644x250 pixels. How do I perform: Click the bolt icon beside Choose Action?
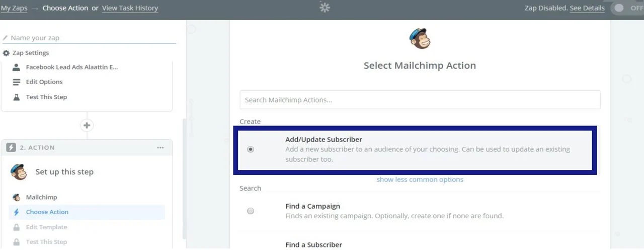17,212
